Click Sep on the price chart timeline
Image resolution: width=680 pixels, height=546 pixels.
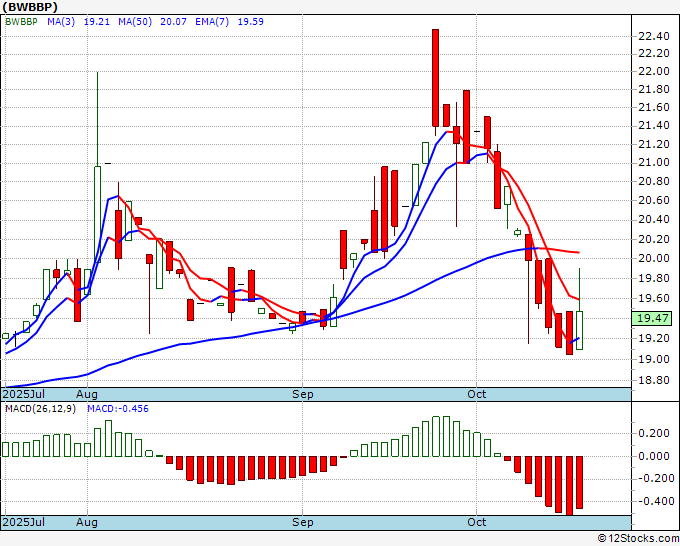pos(302,394)
